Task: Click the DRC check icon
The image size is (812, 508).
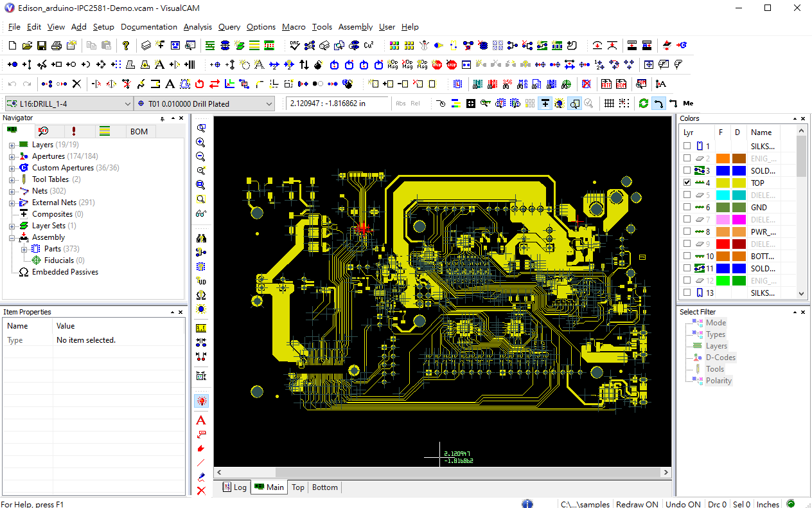Action: pos(294,46)
